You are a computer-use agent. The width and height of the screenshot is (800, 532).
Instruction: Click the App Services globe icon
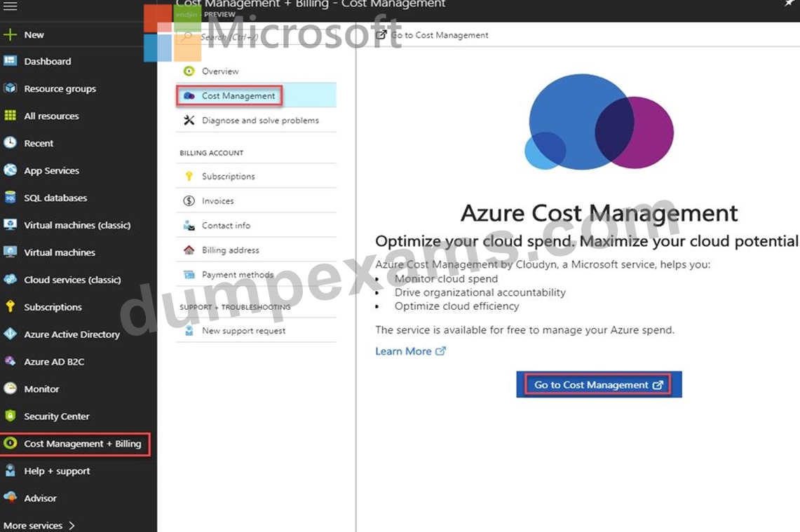[11, 170]
